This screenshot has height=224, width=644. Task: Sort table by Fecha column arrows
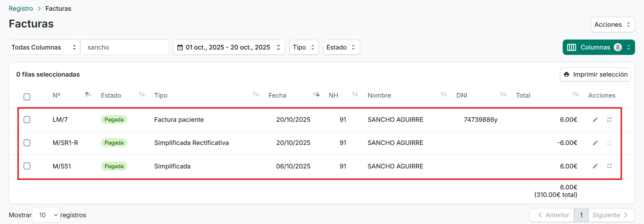(x=316, y=94)
